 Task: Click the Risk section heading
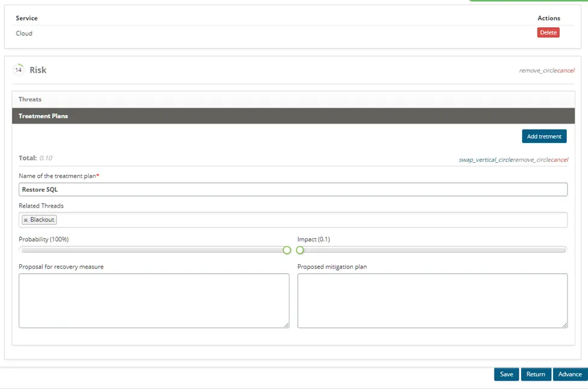(38, 70)
